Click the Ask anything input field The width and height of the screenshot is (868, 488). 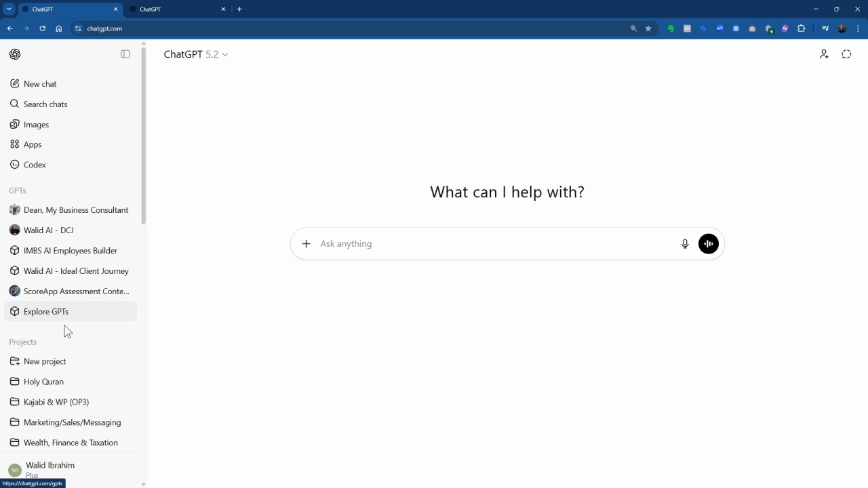(495, 244)
